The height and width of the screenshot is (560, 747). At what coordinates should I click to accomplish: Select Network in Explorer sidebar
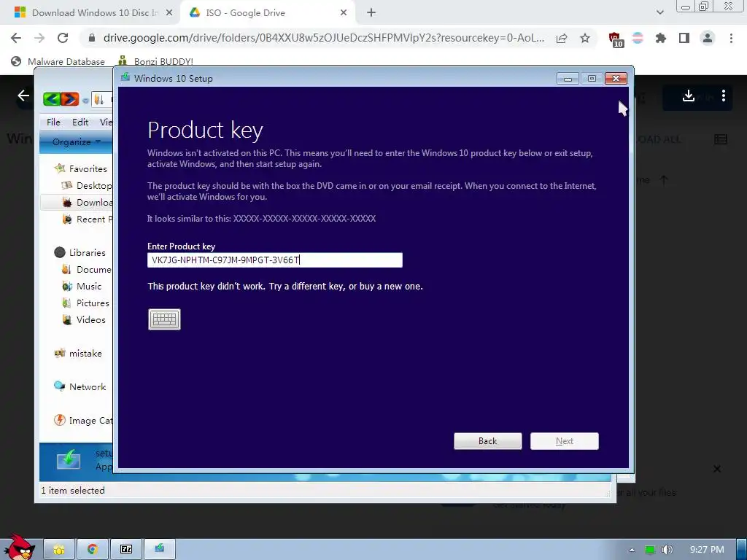[x=80, y=386]
